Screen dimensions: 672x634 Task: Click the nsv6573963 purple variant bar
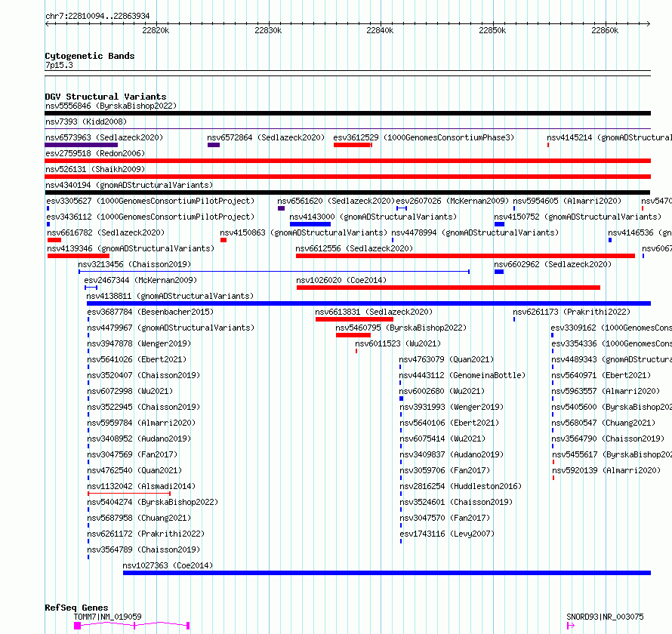tap(81, 145)
